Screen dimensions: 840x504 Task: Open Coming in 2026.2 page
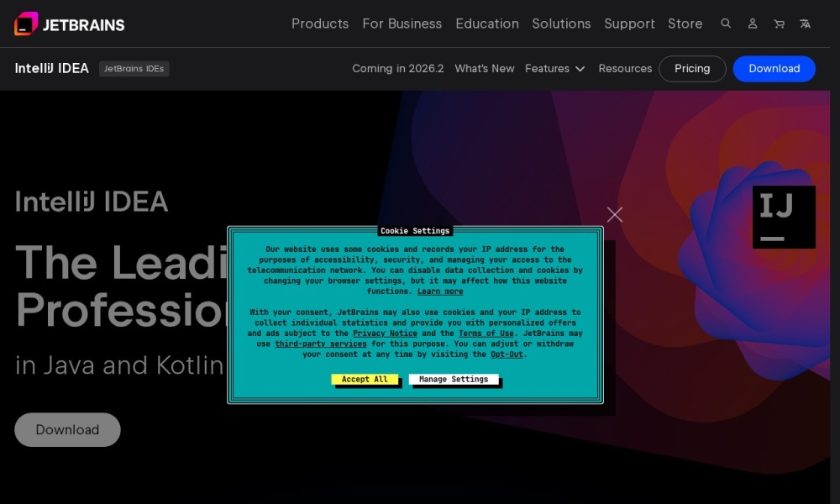click(397, 69)
